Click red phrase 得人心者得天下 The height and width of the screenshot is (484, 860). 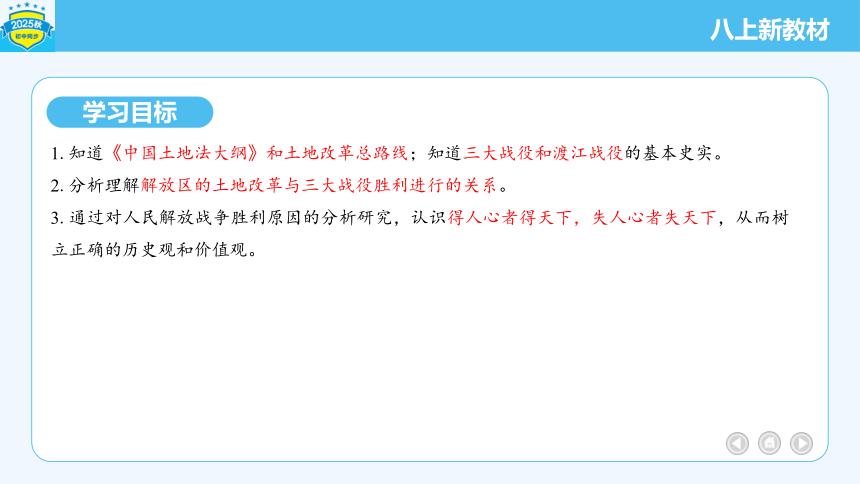pos(510,218)
